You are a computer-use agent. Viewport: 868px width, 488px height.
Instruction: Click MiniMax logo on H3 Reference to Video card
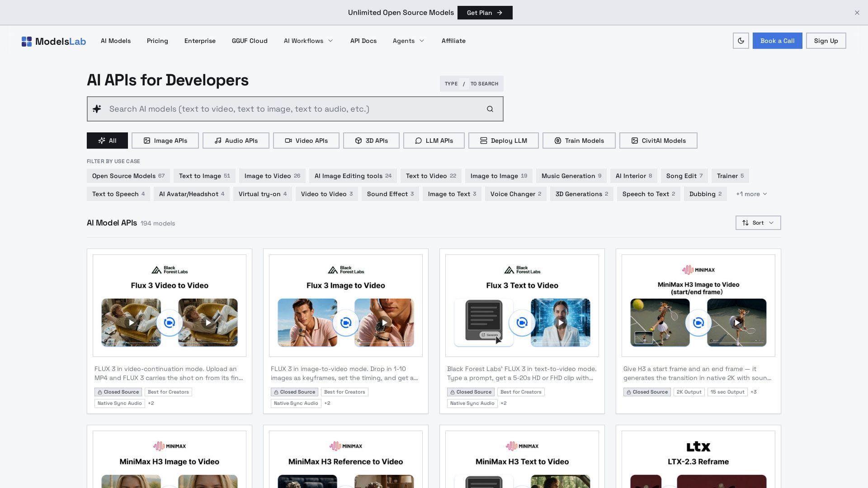click(x=346, y=446)
